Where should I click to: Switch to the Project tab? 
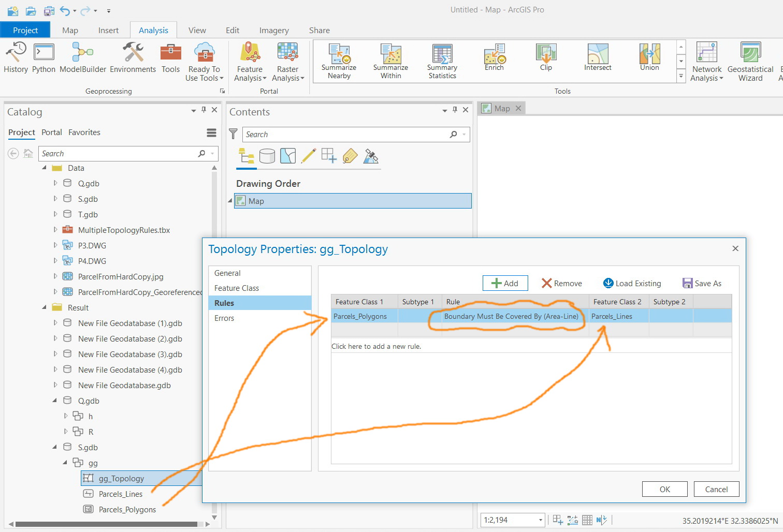click(x=25, y=30)
